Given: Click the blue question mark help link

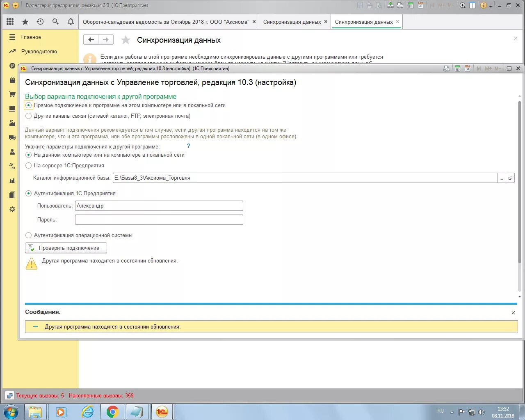Looking at the screenshot, I should [189, 146].
